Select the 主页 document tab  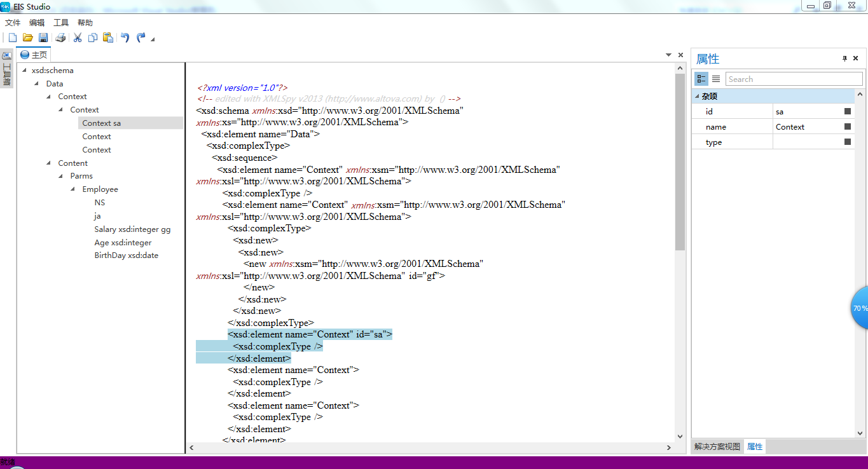(x=34, y=55)
